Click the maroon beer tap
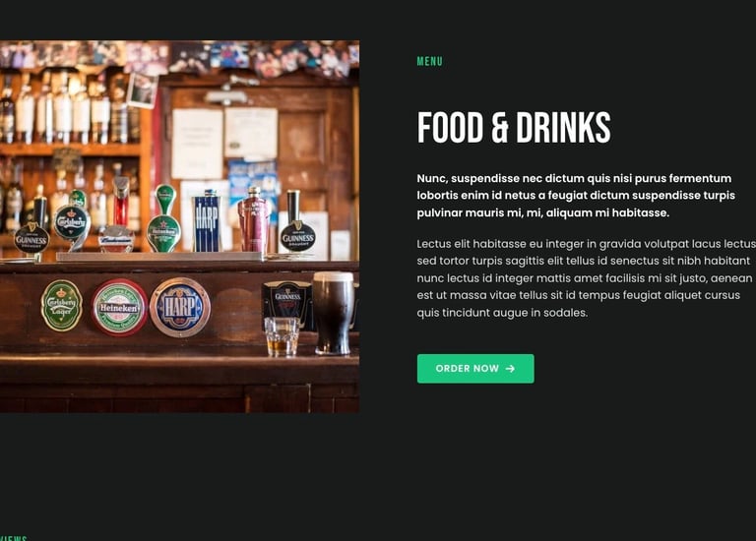This screenshot has width=756, height=541. (x=253, y=220)
